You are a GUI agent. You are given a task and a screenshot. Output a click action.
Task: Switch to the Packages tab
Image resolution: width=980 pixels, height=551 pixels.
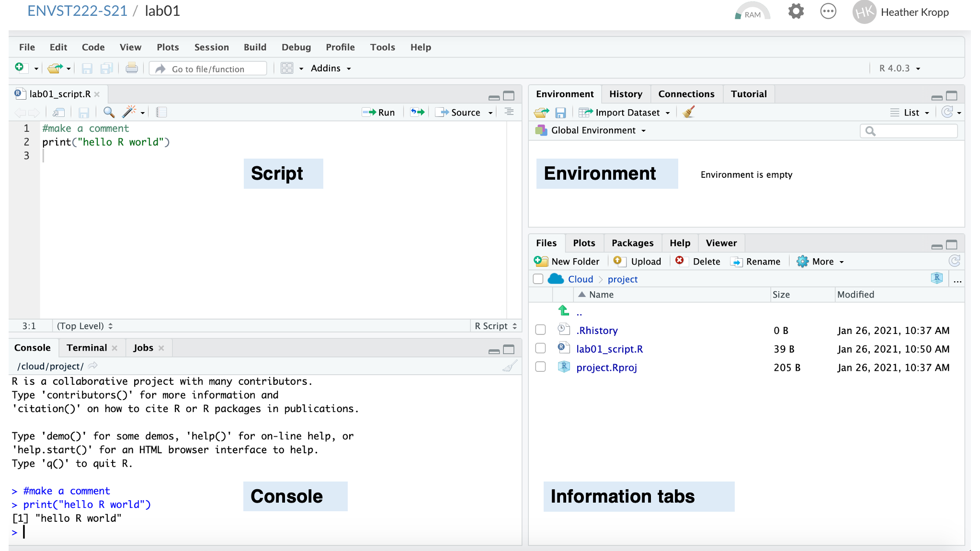tap(632, 243)
